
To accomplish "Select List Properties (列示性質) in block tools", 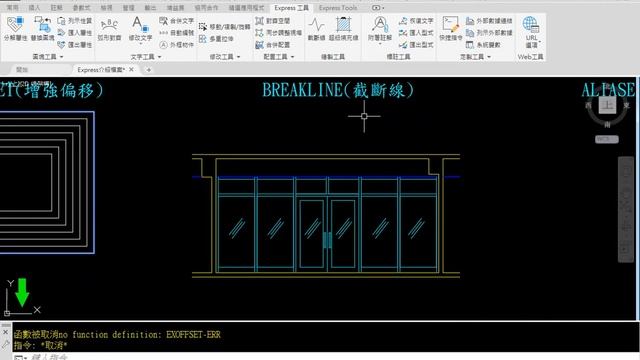I will tap(75, 20).
